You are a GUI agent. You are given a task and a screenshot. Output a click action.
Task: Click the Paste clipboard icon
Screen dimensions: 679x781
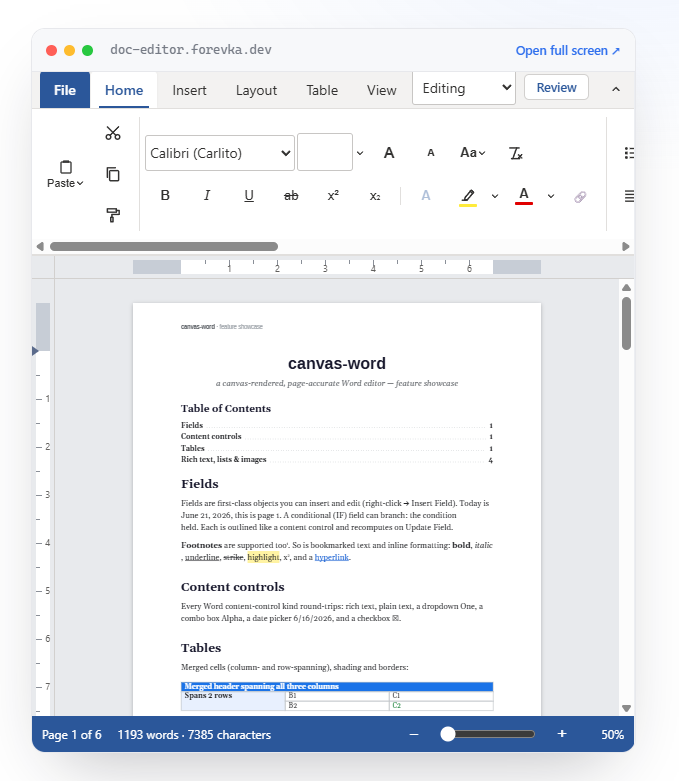coord(66,167)
